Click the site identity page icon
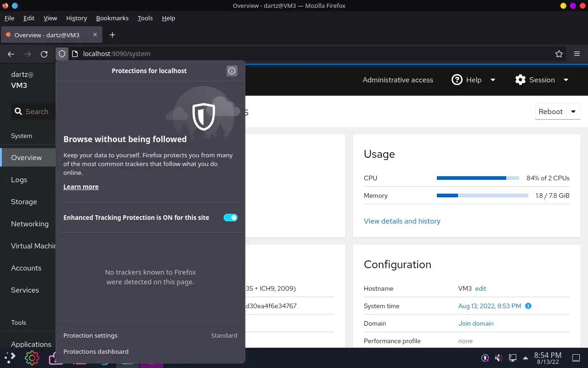 coord(75,54)
